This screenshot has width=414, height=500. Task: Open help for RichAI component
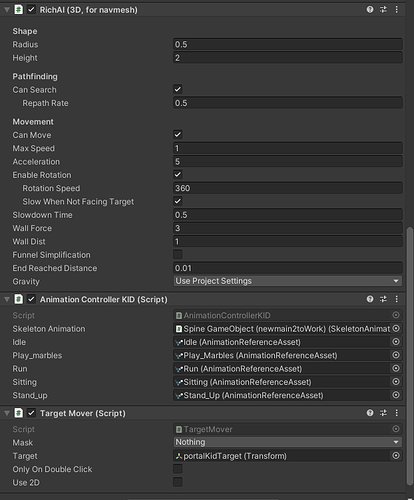pyautogui.click(x=370, y=10)
